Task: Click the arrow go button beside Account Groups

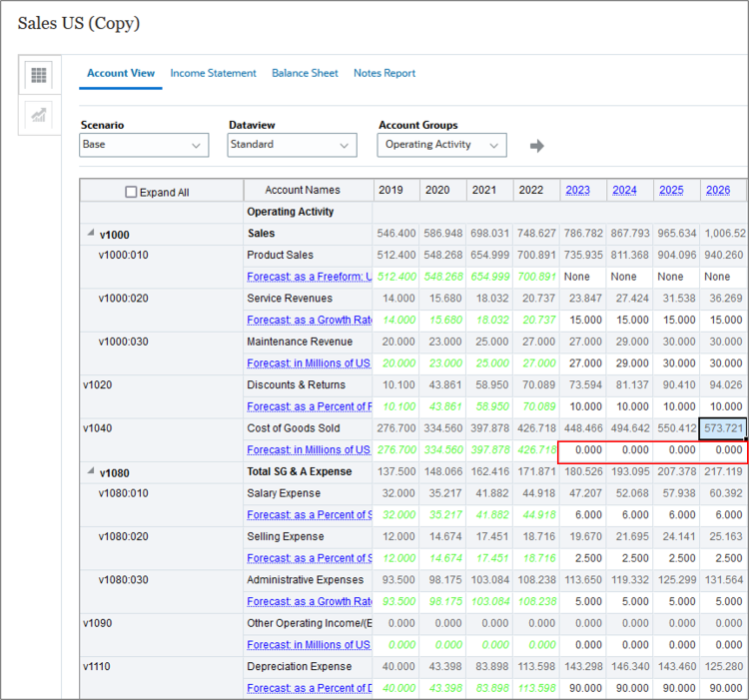Action: [536, 146]
